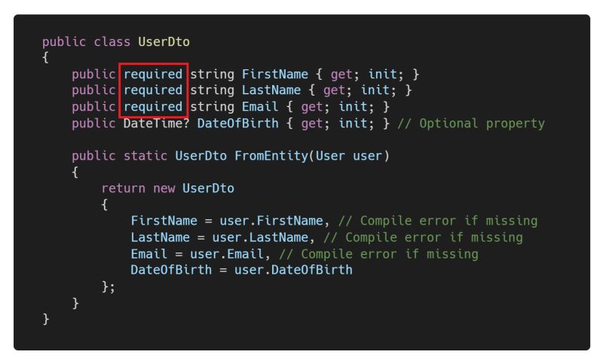The image size is (603, 364).
Task: Click the required keyword on Email line
Action: coord(153,107)
